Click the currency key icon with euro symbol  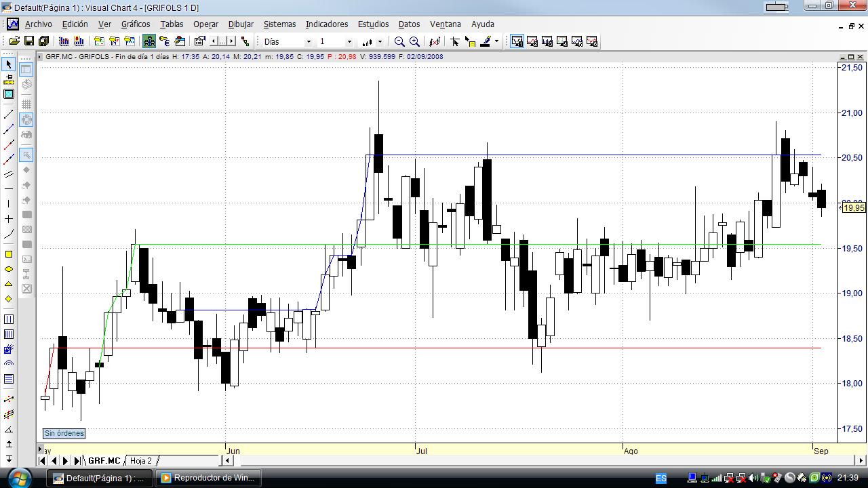164,41
